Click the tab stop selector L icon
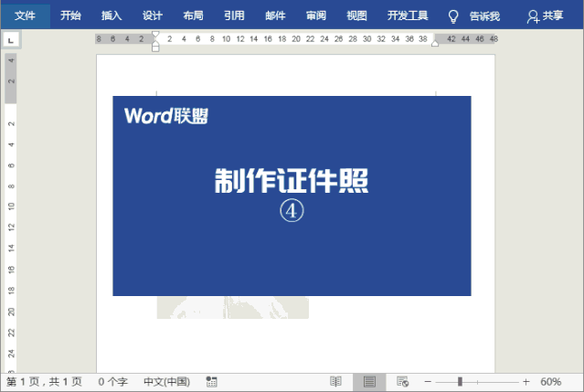The height and width of the screenshot is (392, 584). point(11,40)
